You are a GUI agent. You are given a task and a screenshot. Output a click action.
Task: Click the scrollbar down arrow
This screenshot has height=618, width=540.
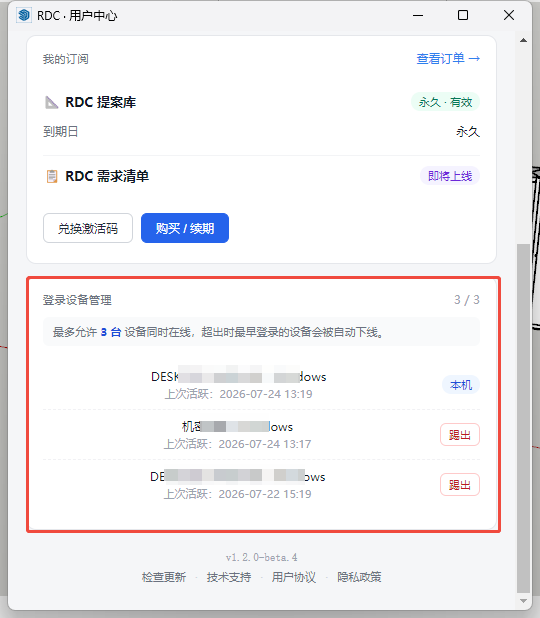point(523,601)
